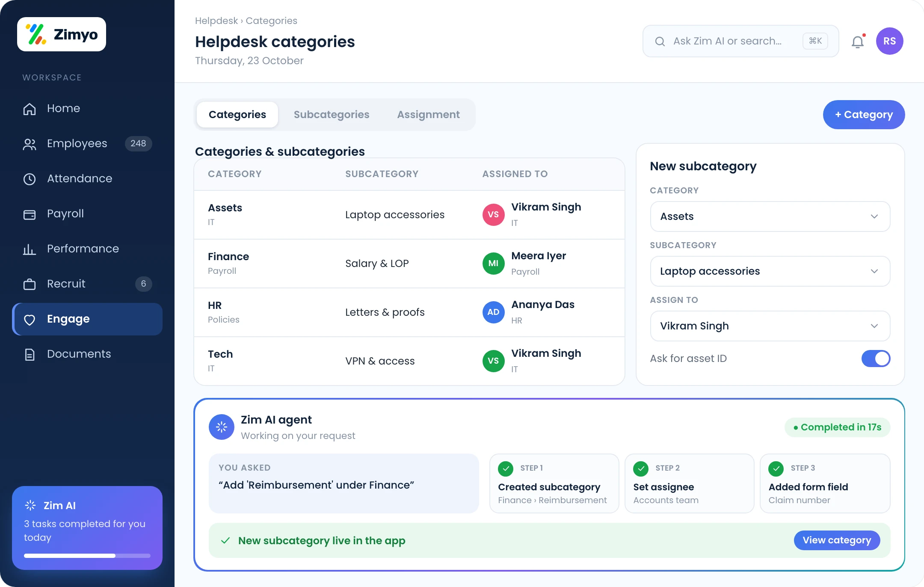Switch to the Categories tab

pos(237,115)
